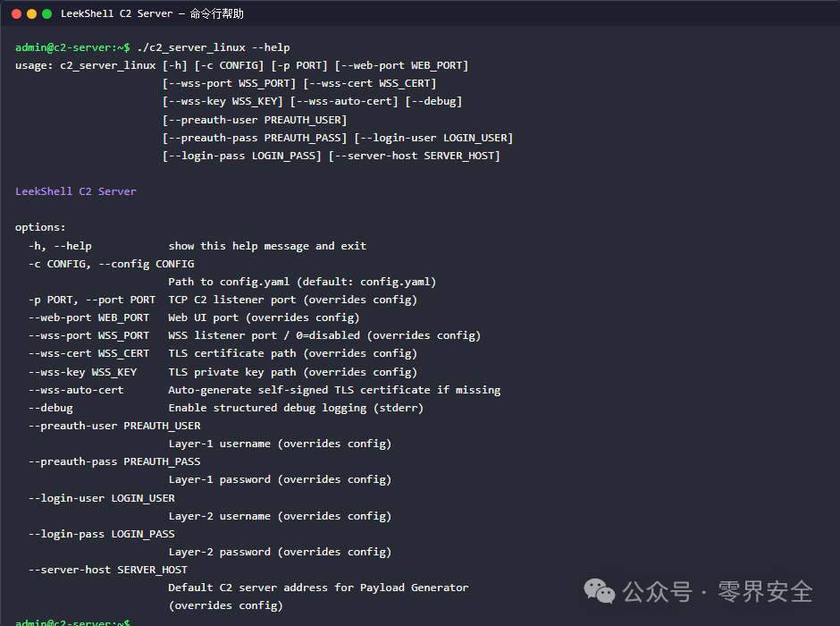The width and height of the screenshot is (840, 626).
Task: Click 'Layer-1 username (overrides config)'
Action: coord(281,444)
